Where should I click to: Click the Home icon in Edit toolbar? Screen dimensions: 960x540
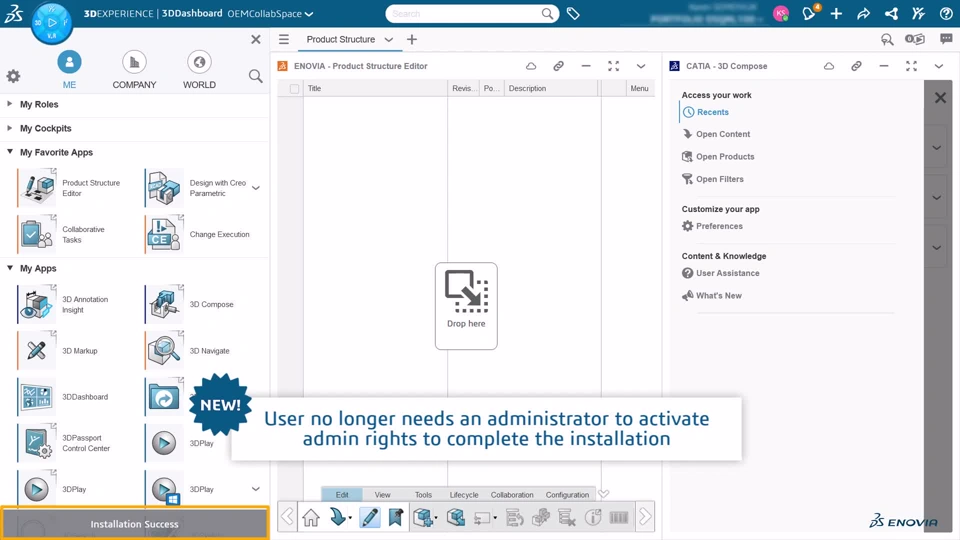point(311,517)
